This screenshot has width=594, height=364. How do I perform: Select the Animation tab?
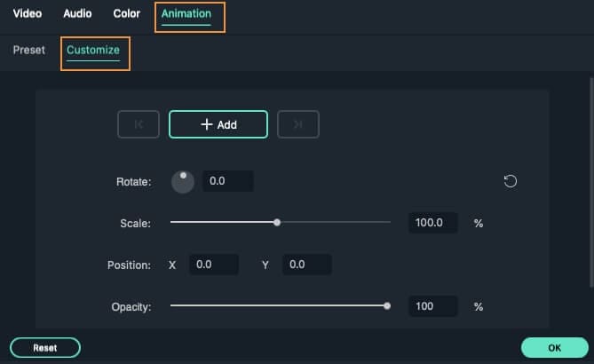coord(186,14)
